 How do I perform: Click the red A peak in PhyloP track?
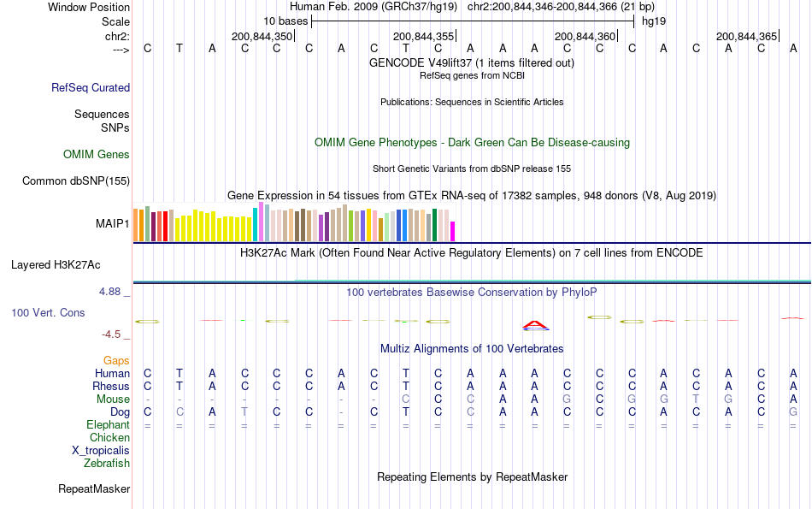pos(535,326)
